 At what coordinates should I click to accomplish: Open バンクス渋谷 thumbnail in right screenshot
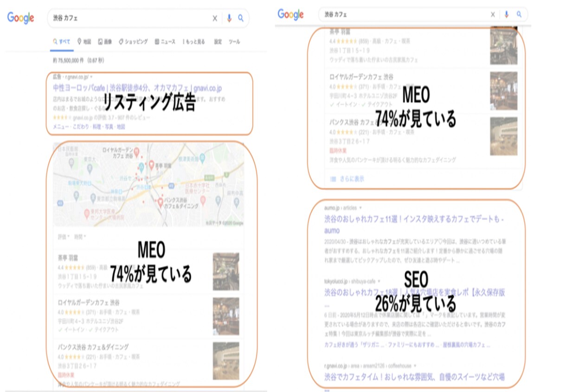(x=503, y=136)
